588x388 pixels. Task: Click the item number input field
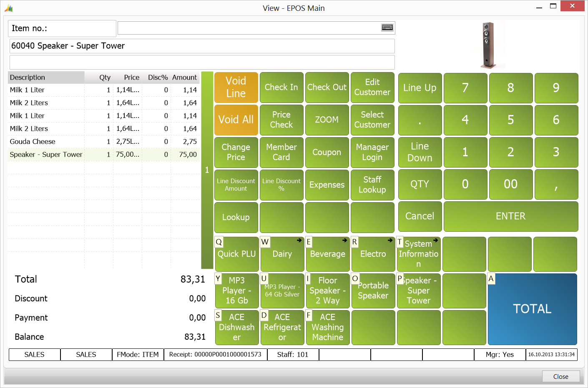pyautogui.click(x=256, y=28)
